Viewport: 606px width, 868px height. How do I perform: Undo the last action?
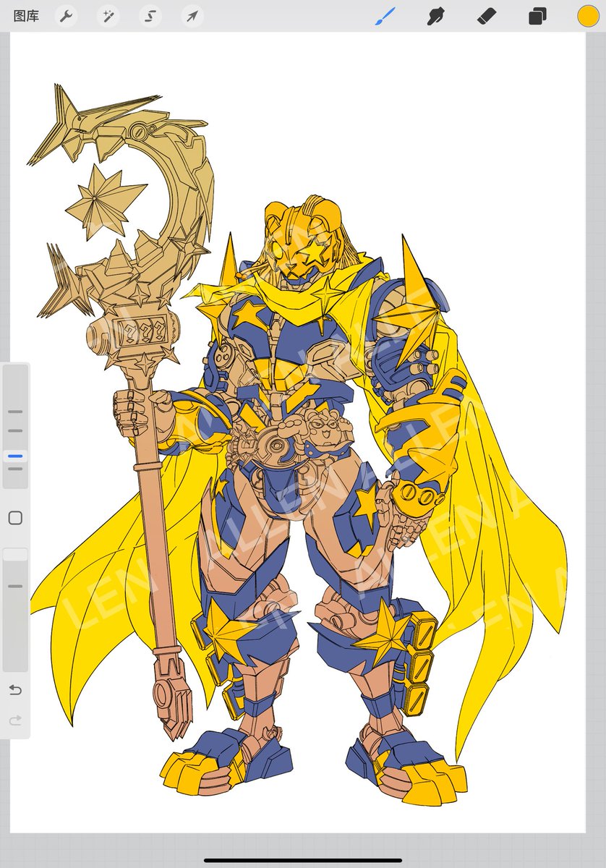[15, 690]
